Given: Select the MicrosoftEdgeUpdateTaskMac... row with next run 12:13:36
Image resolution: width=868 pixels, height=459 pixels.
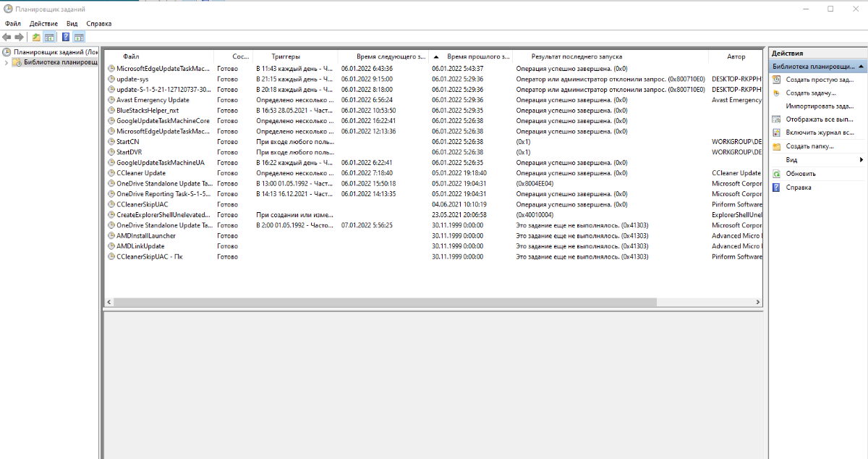Looking at the screenshot, I should click(x=433, y=131).
